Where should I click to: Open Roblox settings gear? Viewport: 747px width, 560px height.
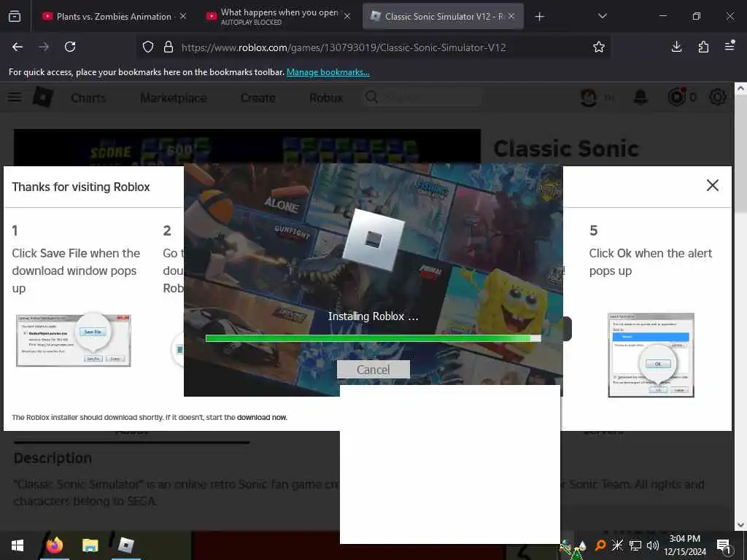click(718, 97)
